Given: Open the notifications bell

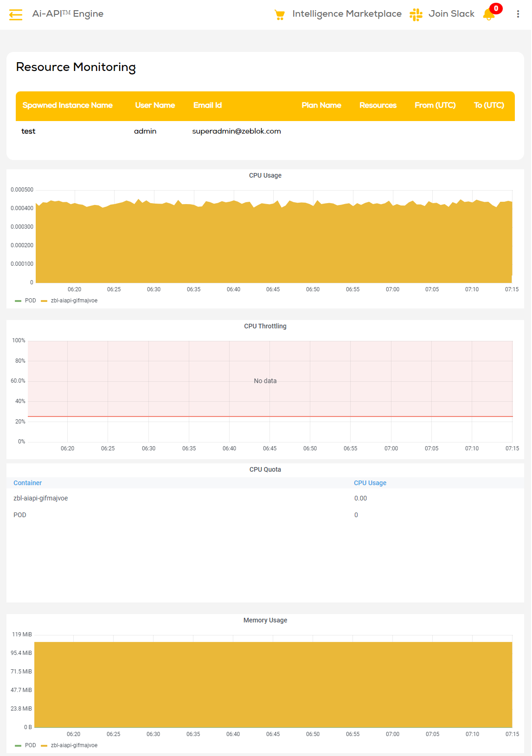Looking at the screenshot, I should [x=488, y=15].
